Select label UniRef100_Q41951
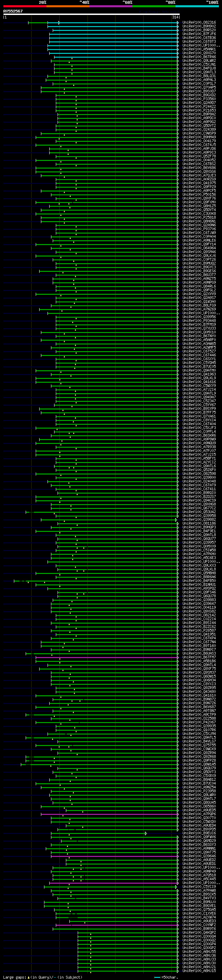The height and width of the screenshot is (980, 222). [x=199, y=634]
